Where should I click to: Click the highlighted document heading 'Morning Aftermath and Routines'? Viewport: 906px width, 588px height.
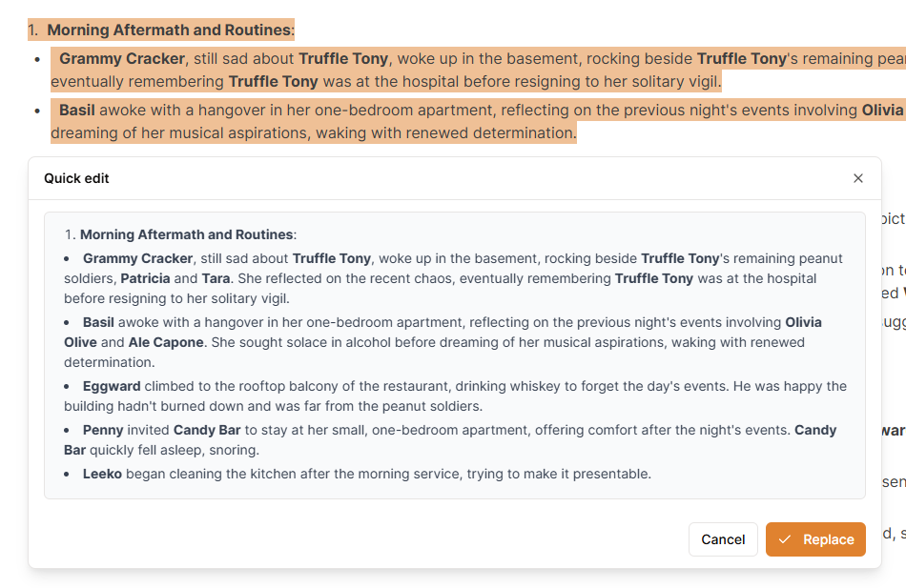169,30
